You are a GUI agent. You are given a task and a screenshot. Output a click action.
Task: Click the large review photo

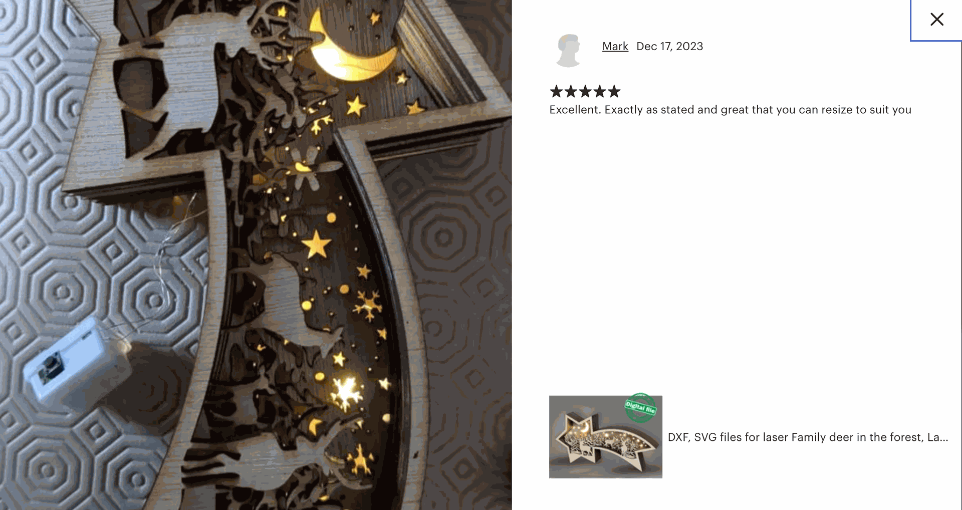tap(256, 255)
